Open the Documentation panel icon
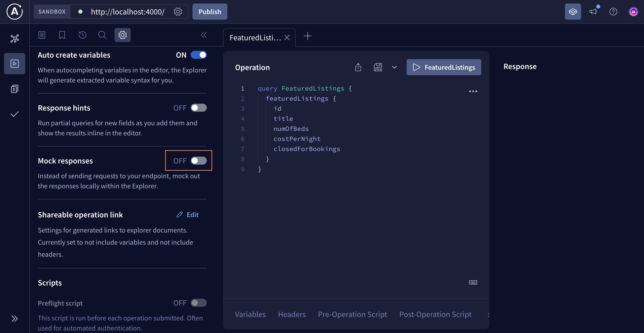Image resolution: width=644 pixels, height=333 pixels. tap(42, 35)
